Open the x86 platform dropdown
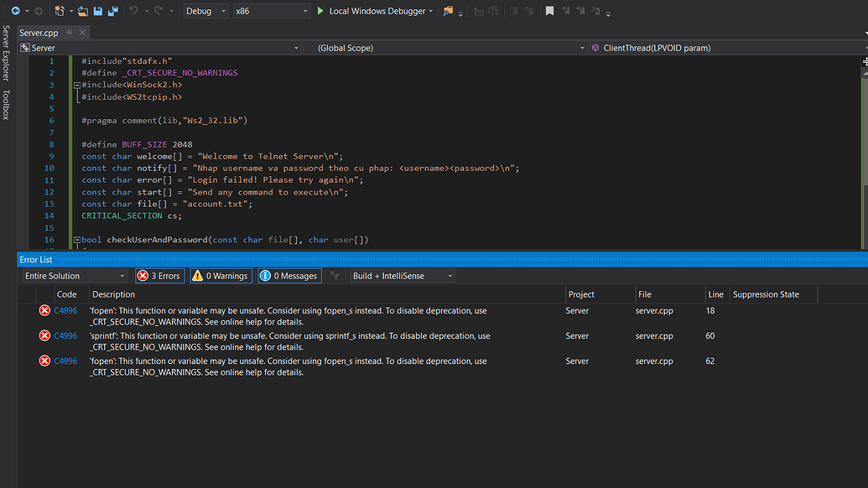The image size is (868, 488). point(268,11)
